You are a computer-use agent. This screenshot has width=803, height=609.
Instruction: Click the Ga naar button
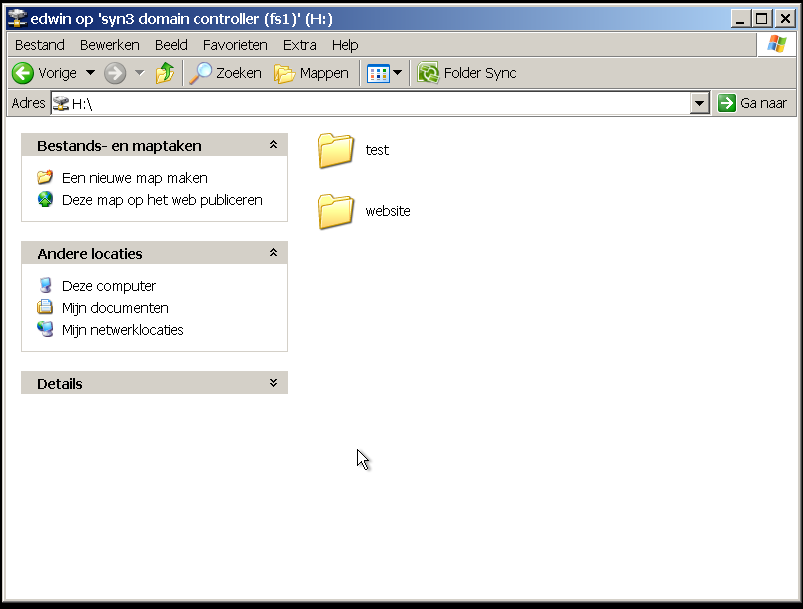[x=752, y=103]
